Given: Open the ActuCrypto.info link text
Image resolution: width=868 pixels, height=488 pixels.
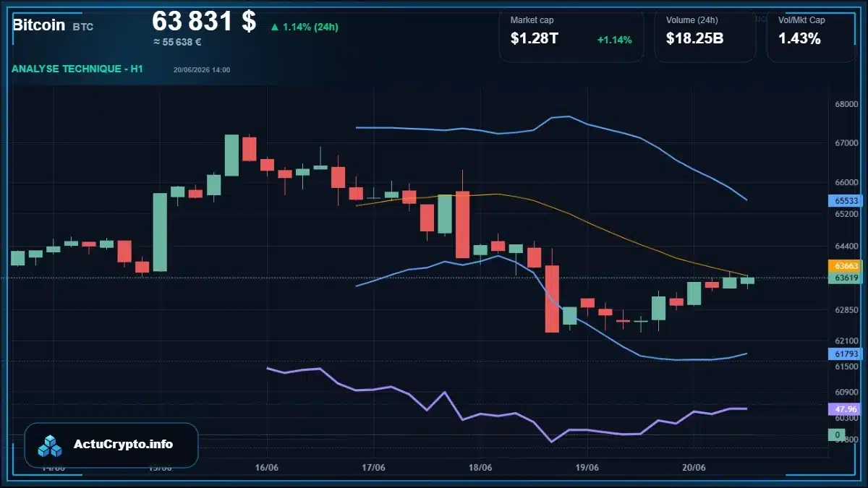Looking at the screenshot, I should click(x=123, y=445).
